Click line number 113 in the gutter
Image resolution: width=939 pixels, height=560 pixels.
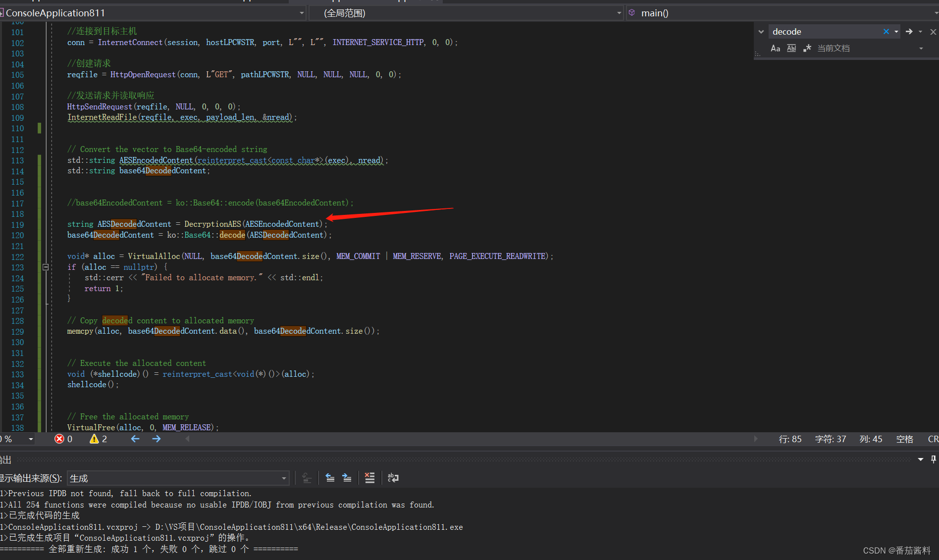(17, 160)
